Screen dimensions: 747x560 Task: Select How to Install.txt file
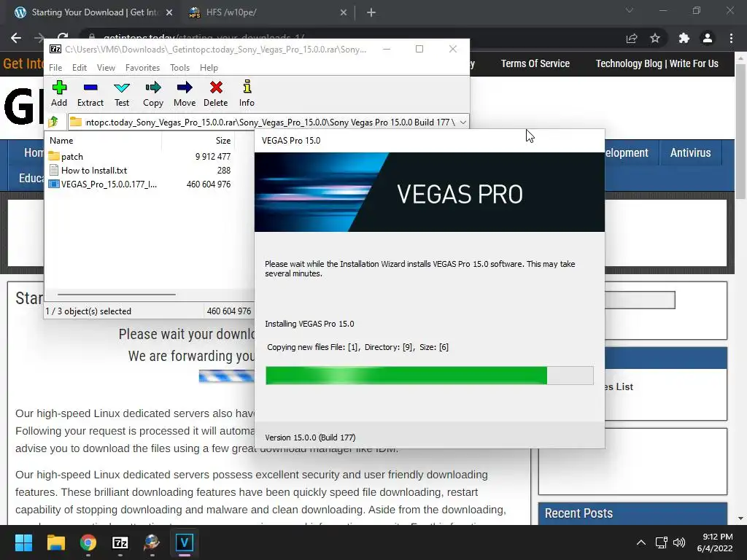pos(94,171)
